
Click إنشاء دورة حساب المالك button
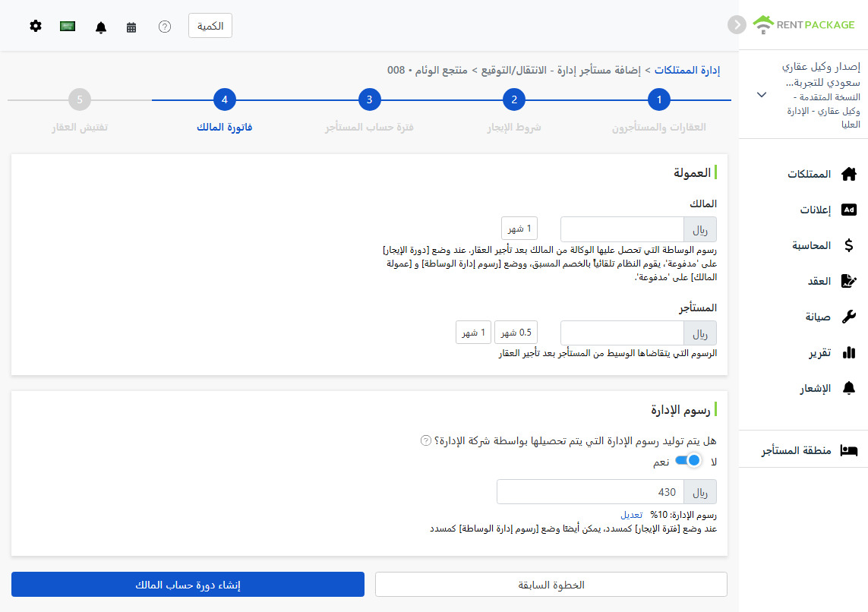point(188,585)
